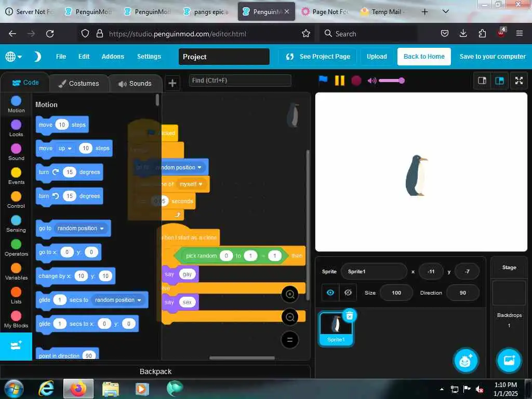Mute stage audio via the speaker icon
This screenshot has height=399, width=532.
(372, 81)
